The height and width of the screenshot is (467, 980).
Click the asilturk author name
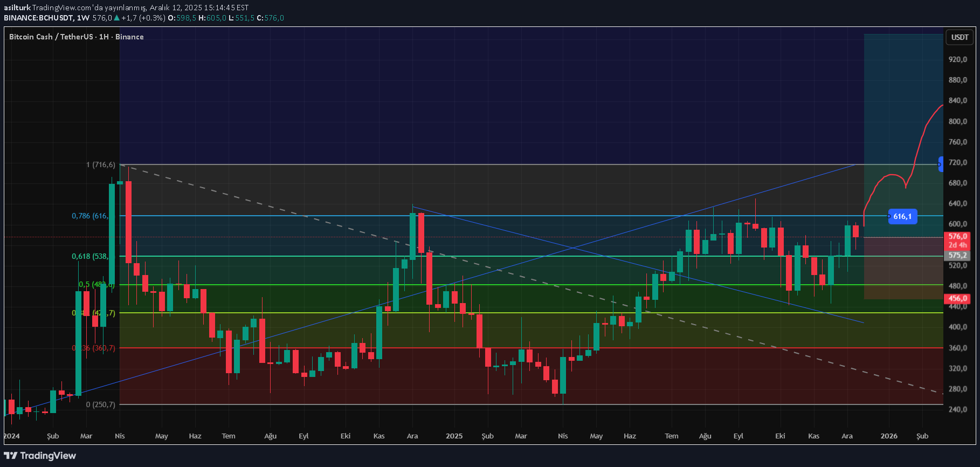pyautogui.click(x=17, y=8)
